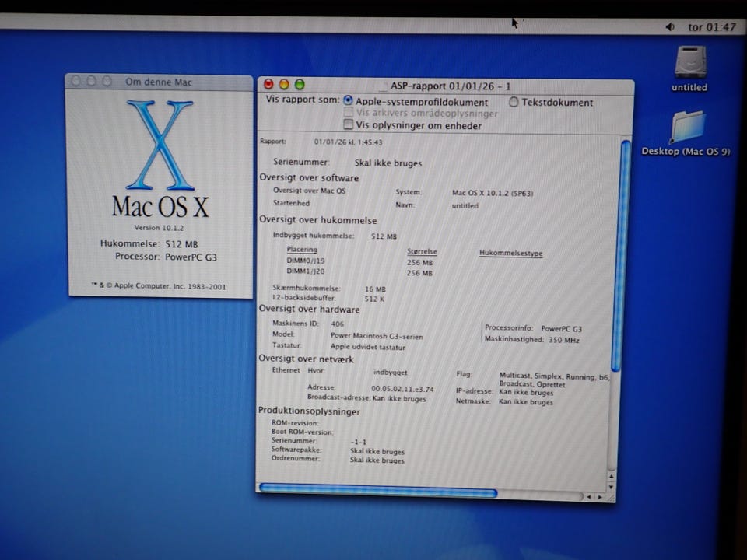The width and height of the screenshot is (747, 560).
Task: Click the Ethernet address 00.05.02.11.e3.74
Action: 402,389
